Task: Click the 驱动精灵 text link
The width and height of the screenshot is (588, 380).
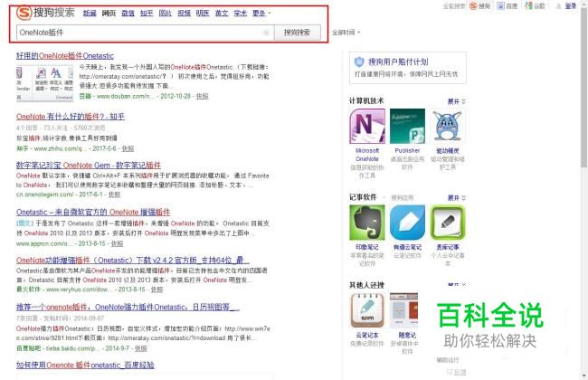Action: click(448, 150)
